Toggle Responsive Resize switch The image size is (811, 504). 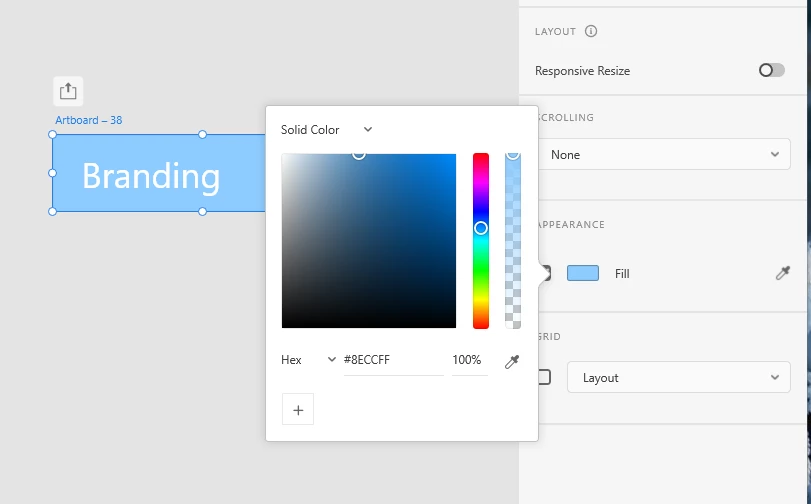[x=771, y=70]
